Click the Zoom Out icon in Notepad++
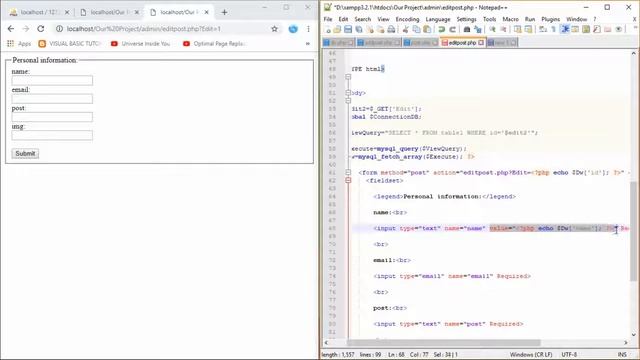 pyautogui.click(x=503, y=29)
